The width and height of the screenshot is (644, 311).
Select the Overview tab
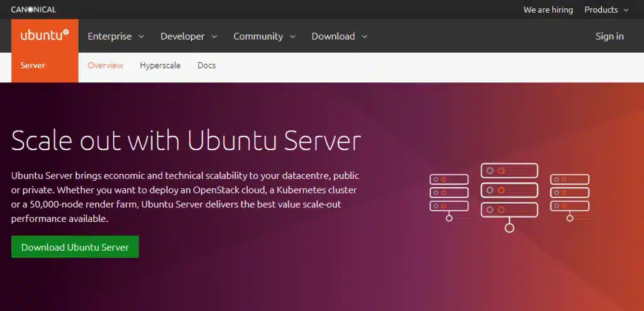106,65
